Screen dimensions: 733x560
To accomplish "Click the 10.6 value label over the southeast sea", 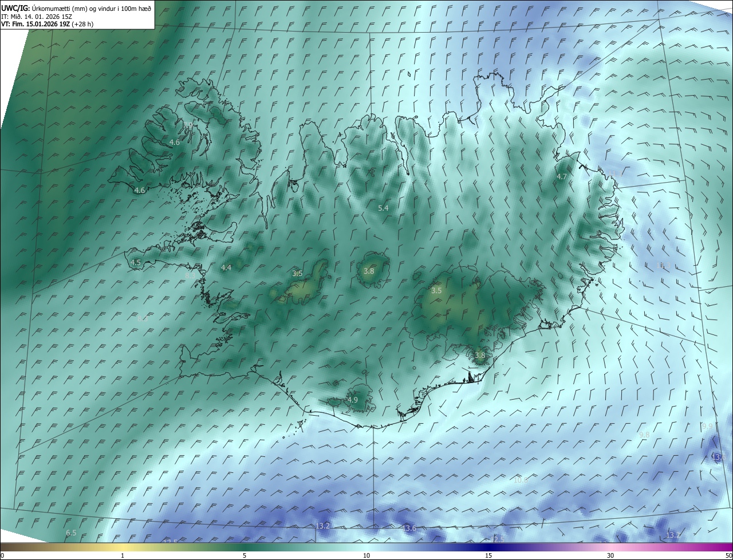I will tap(521, 480).
